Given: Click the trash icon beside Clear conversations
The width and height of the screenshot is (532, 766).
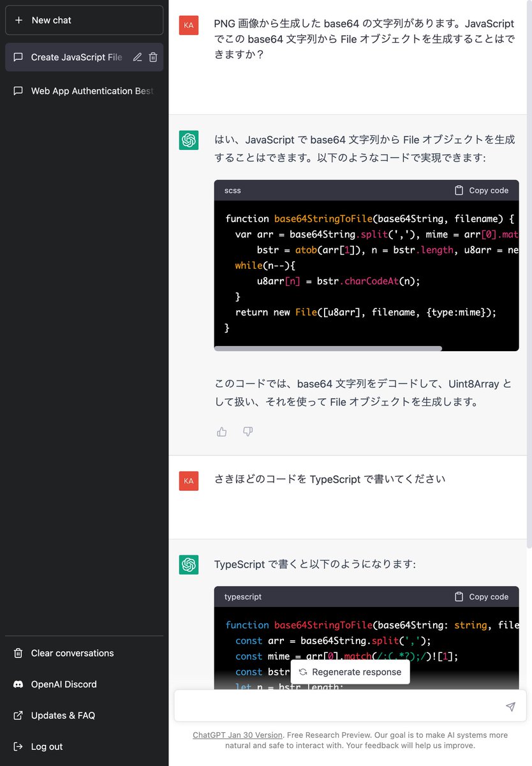Looking at the screenshot, I should coord(18,653).
